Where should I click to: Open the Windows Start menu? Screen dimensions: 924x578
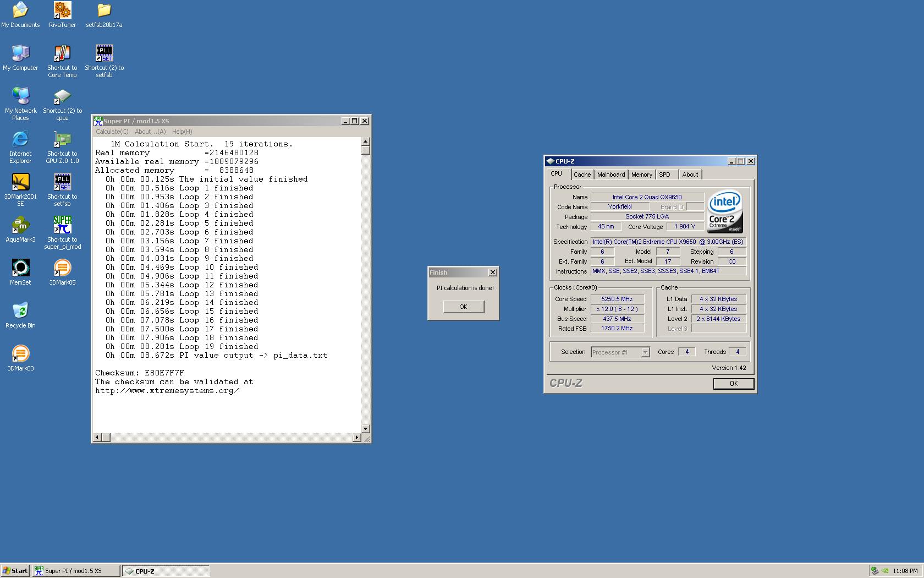[15, 571]
